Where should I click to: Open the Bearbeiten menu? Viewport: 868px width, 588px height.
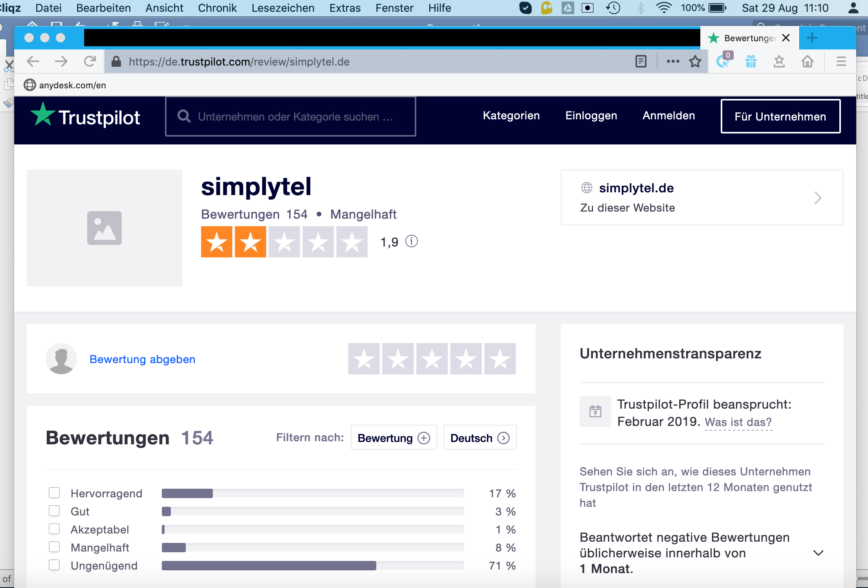tap(103, 8)
